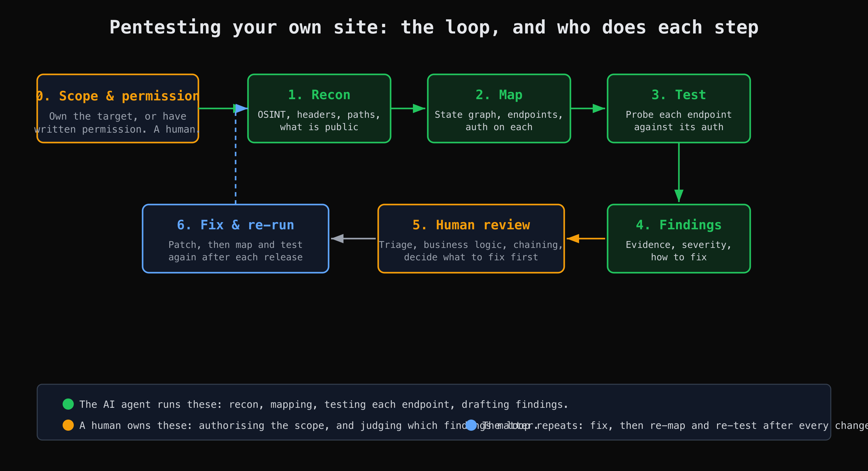Select the '2. Map' heading
Viewport: 868px width, 471px height.
point(499,95)
